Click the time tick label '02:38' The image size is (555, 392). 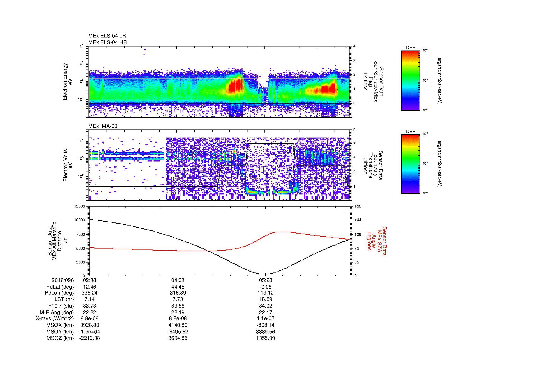point(89,280)
